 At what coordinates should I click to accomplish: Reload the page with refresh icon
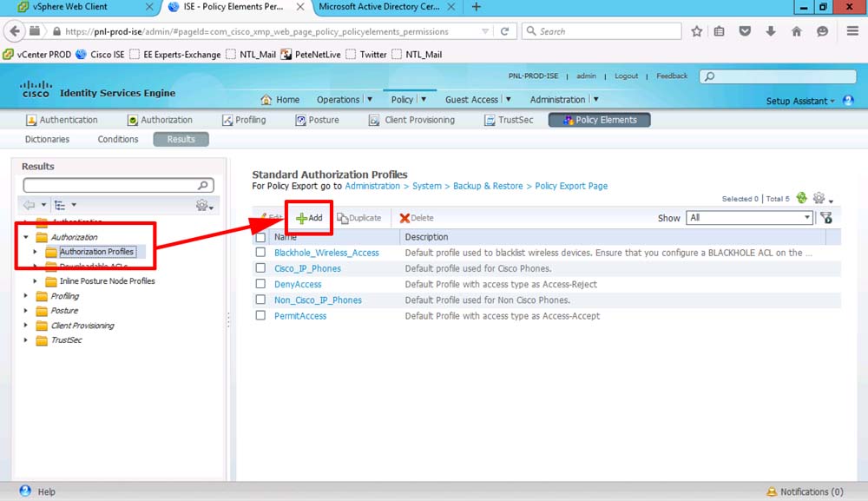[504, 31]
